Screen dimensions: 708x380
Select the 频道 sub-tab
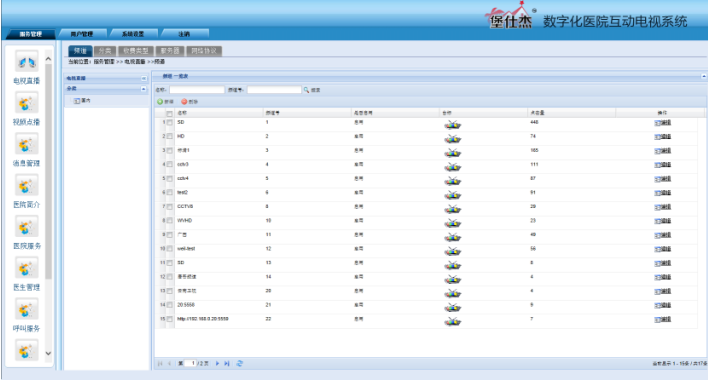[x=80, y=51]
